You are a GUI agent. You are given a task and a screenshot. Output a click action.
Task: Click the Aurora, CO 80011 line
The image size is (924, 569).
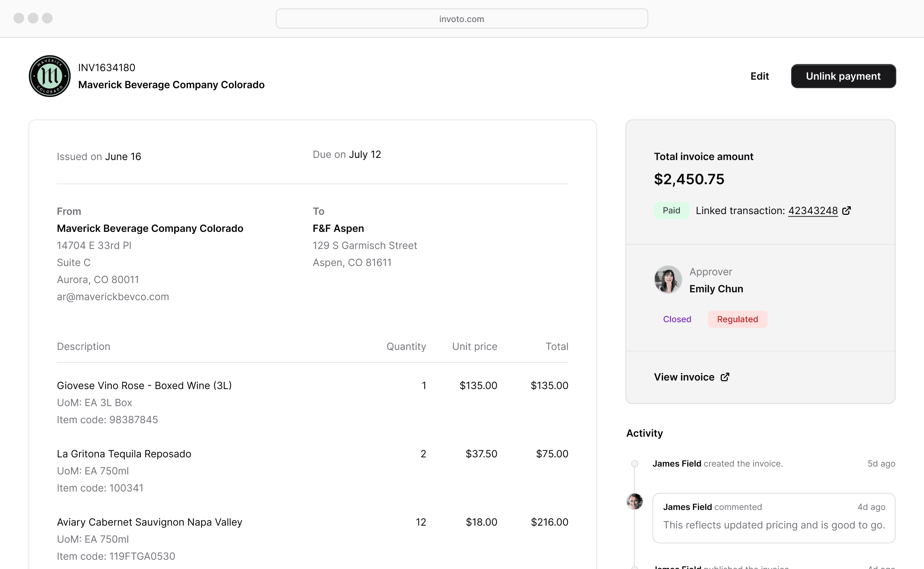click(98, 280)
